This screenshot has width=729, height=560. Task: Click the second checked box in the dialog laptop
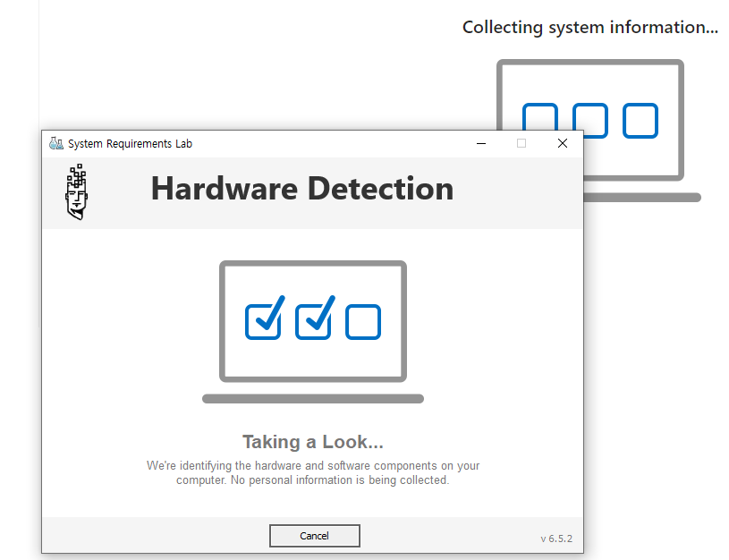tap(313, 321)
